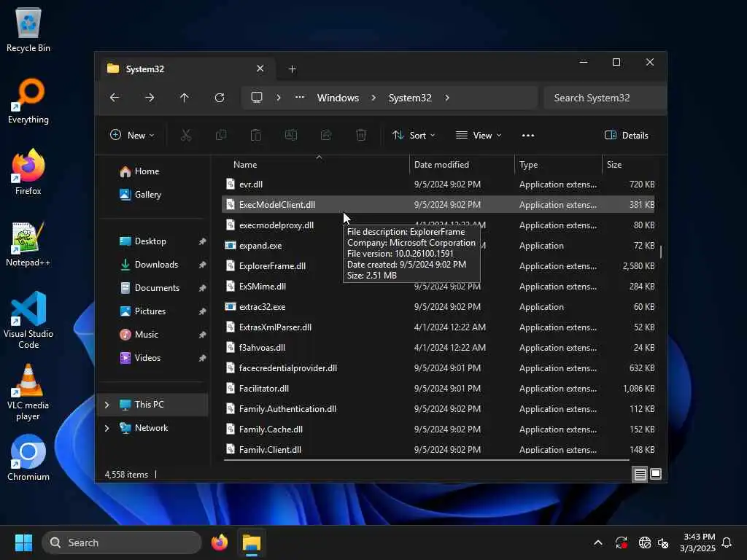Viewport: 747px width, 560px height.
Task: Sort by Type column header
Action: pyautogui.click(x=528, y=164)
